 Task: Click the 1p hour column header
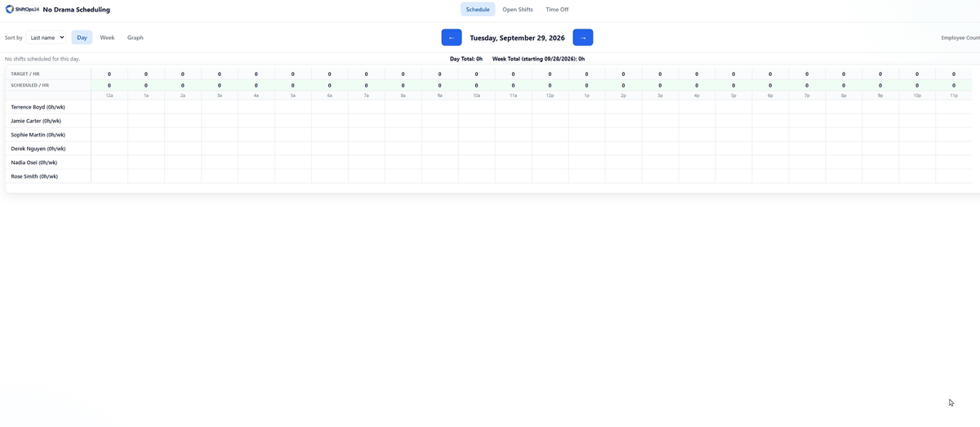tap(587, 96)
